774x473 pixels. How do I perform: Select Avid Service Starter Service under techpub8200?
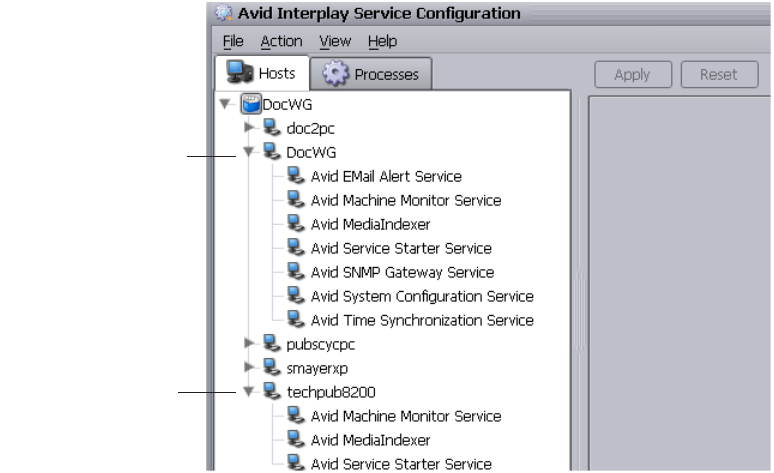(x=401, y=464)
